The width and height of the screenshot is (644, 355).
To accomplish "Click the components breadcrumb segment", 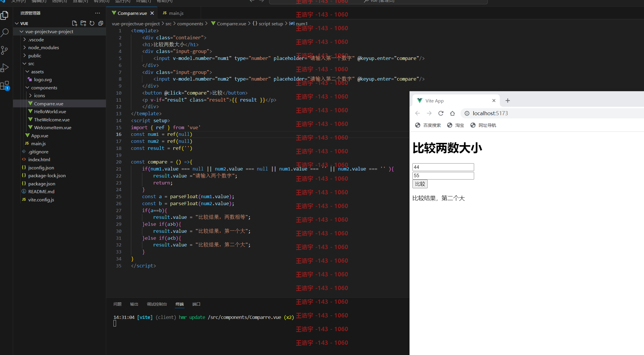I will [190, 24].
